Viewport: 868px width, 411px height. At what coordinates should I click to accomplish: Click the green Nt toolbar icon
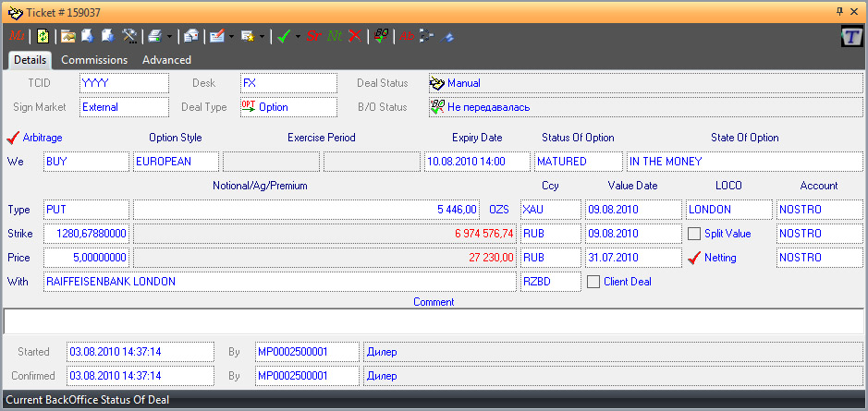click(335, 37)
